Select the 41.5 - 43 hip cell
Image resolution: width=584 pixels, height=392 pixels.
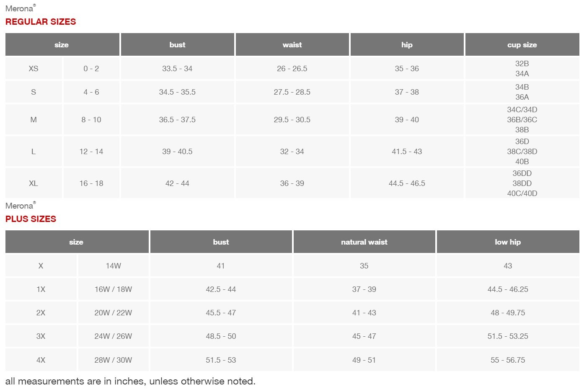point(407,152)
